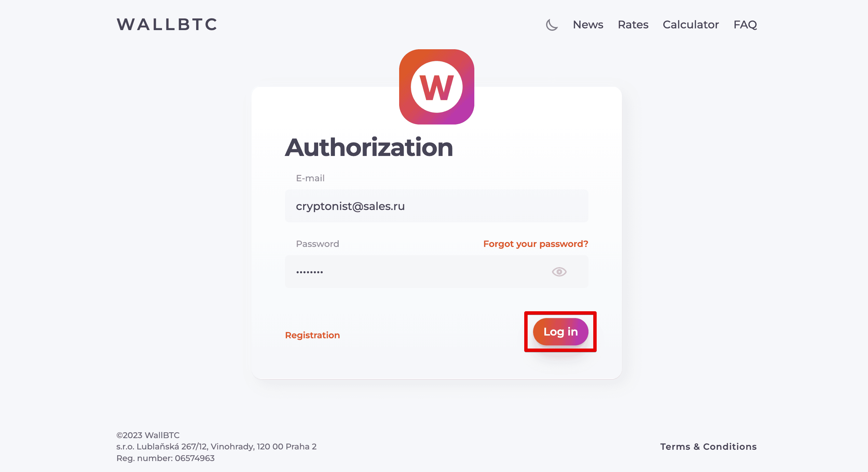Toggle dark mode with the moon icon
This screenshot has width=868, height=472.
552,25
